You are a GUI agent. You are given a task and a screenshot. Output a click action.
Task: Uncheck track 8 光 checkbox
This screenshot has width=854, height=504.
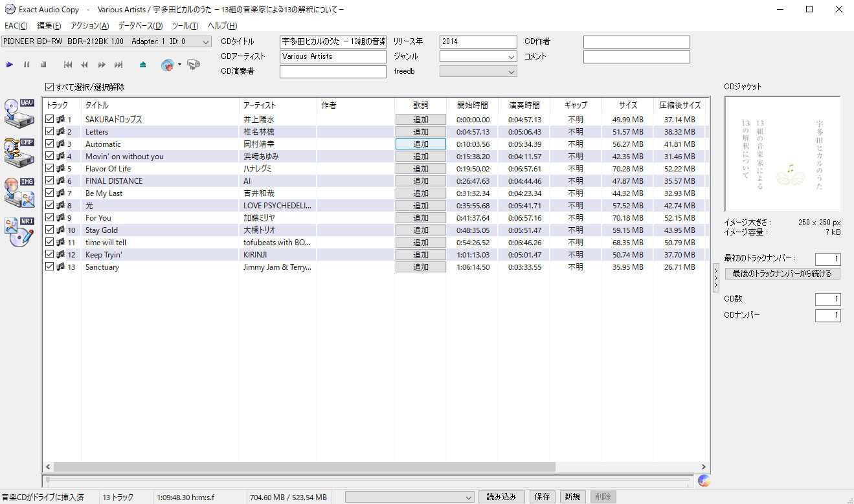pyautogui.click(x=50, y=205)
